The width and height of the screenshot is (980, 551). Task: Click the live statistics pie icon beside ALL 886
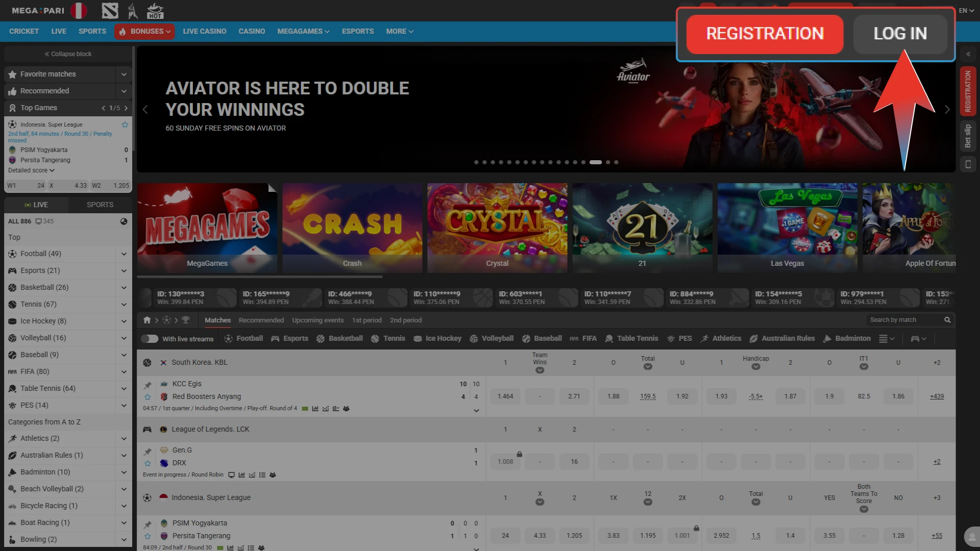[x=124, y=221]
